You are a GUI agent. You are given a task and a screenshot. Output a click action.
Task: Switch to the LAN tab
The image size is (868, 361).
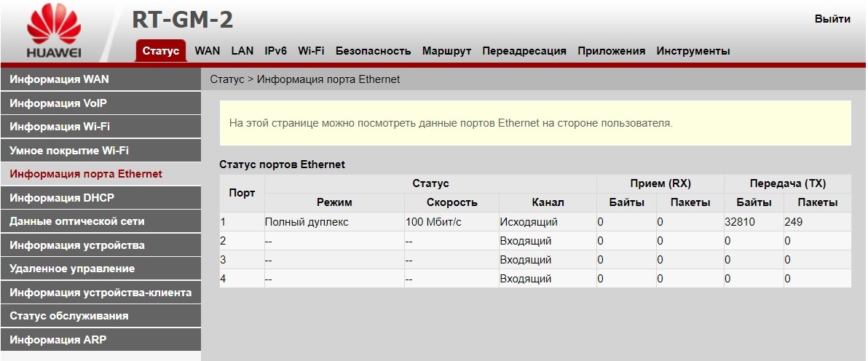(242, 51)
